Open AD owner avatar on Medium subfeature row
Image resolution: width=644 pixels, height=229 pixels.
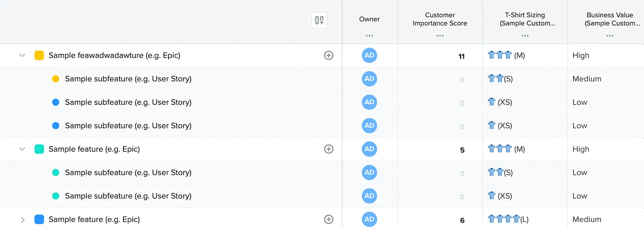coord(369,79)
